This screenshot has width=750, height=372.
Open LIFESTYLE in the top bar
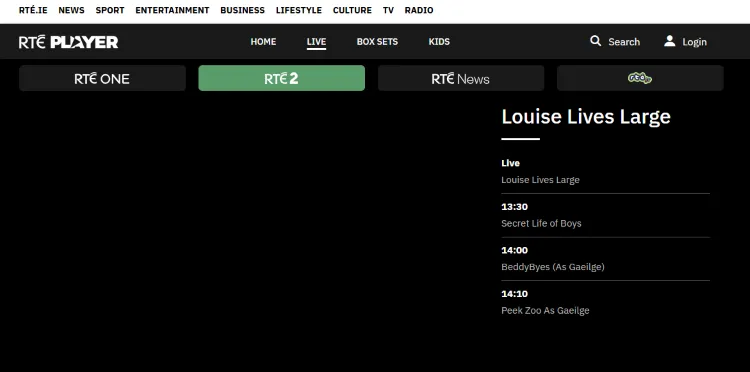pyautogui.click(x=299, y=10)
